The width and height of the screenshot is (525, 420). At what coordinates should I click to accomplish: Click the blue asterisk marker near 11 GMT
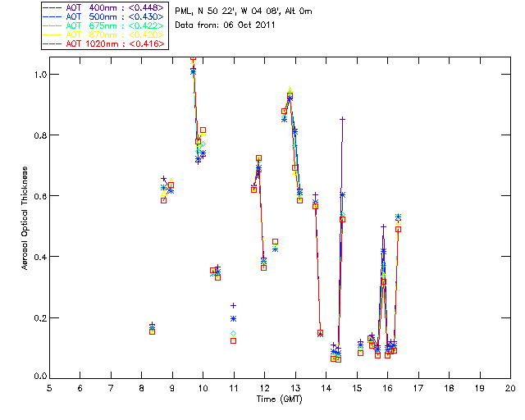tap(233, 318)
